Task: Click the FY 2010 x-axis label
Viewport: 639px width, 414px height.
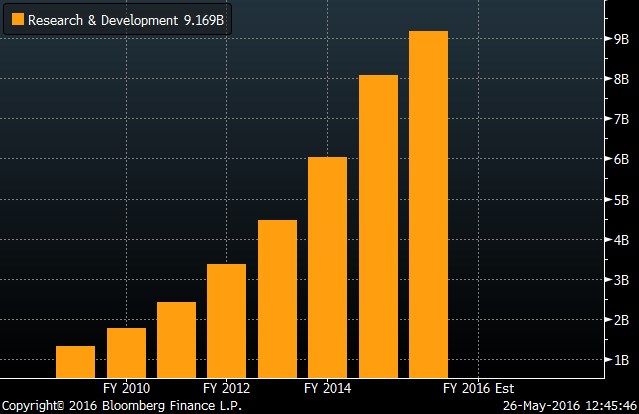Action: (x=126, y=388)
